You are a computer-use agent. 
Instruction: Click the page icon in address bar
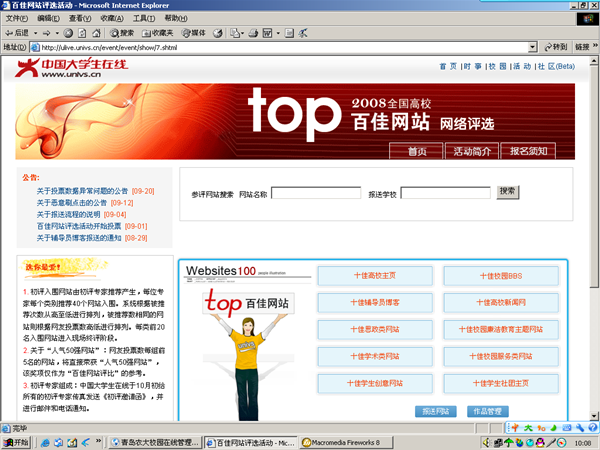[35, 47]
